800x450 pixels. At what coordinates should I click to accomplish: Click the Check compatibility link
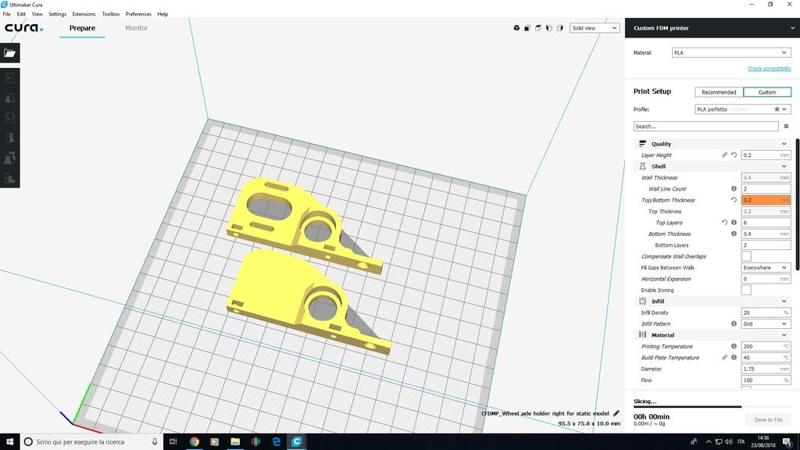click(x=769, y=68)
